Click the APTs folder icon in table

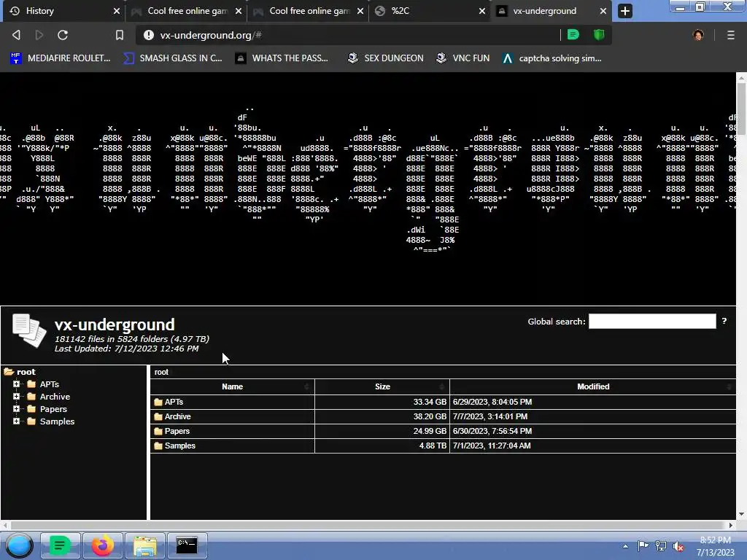(x=158, y=402)
